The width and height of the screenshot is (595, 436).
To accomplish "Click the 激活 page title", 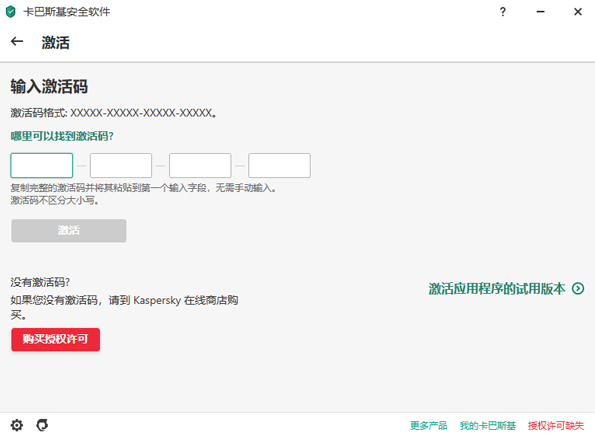I will pyautogui.click(x=55, y=42).
